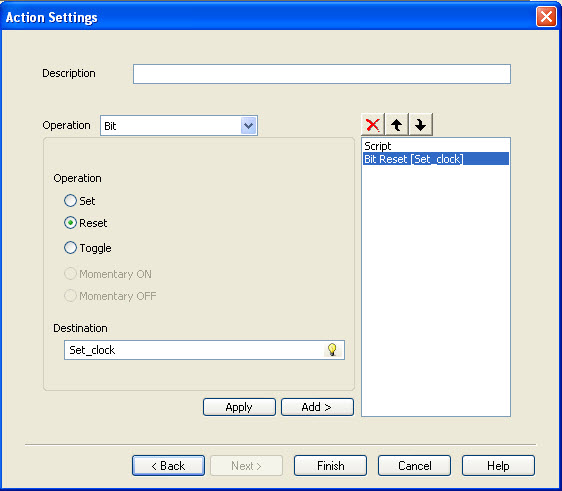Image resolution: width=562 pixels, height=491 pixels.
Task: Click into the Description text field
Action: [322, 74]
